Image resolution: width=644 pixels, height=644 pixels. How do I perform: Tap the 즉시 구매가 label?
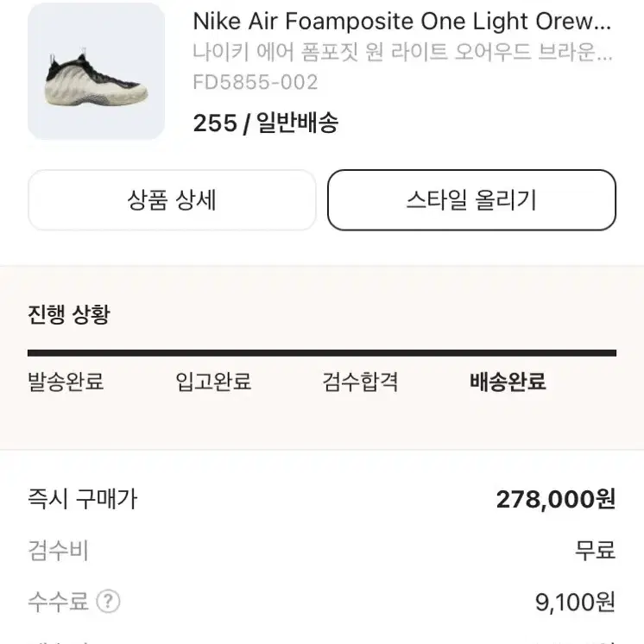click(x=83, y=499)
